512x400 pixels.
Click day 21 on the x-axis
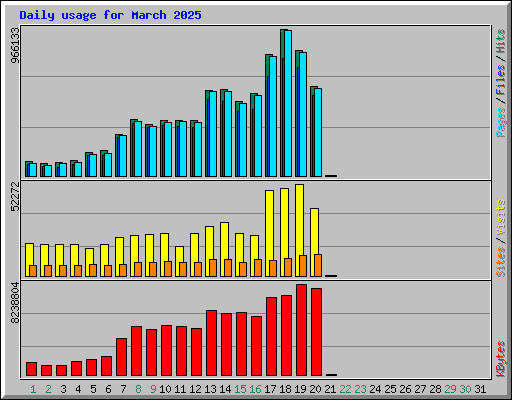pyautogui.click(x=330, y=389)
